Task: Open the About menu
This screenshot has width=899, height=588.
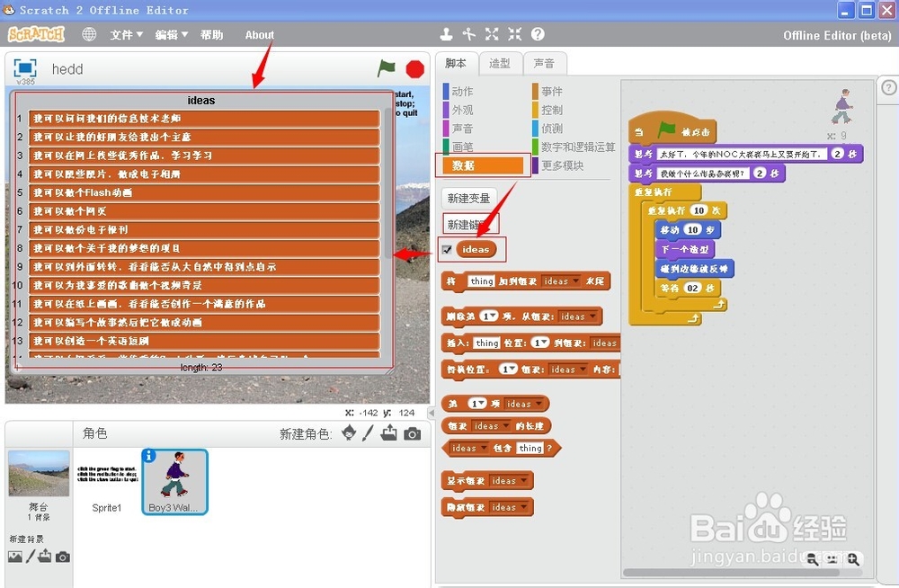Action: tap(259, 34)
